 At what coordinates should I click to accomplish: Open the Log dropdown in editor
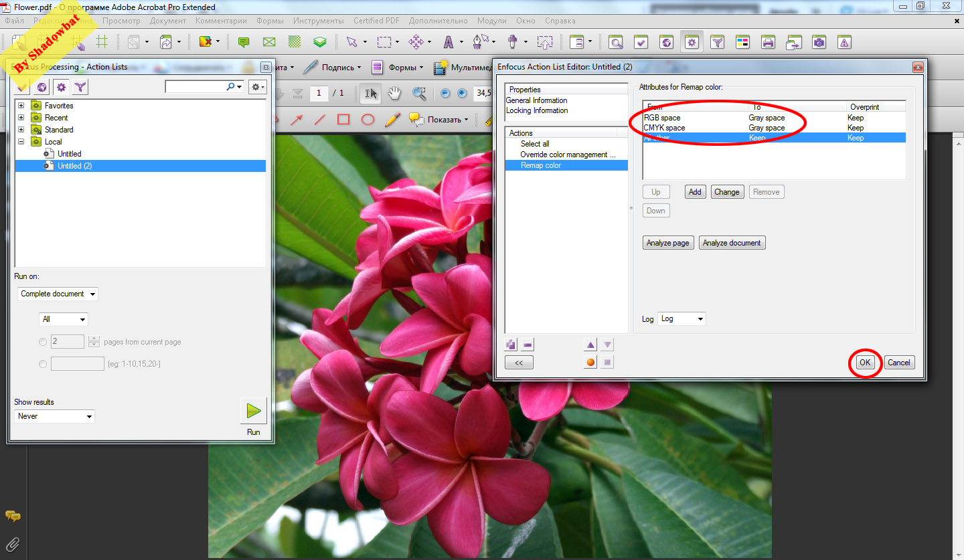(x=681, y=318)
